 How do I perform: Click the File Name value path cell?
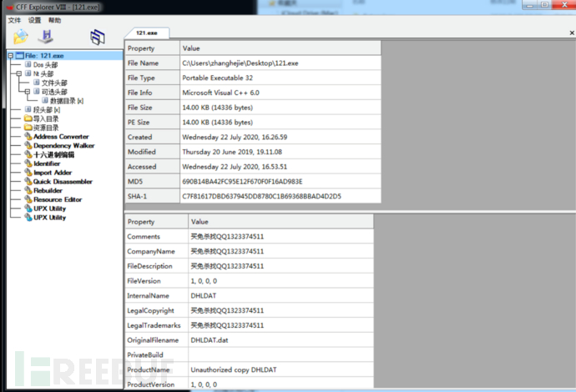tap(280, 63)
